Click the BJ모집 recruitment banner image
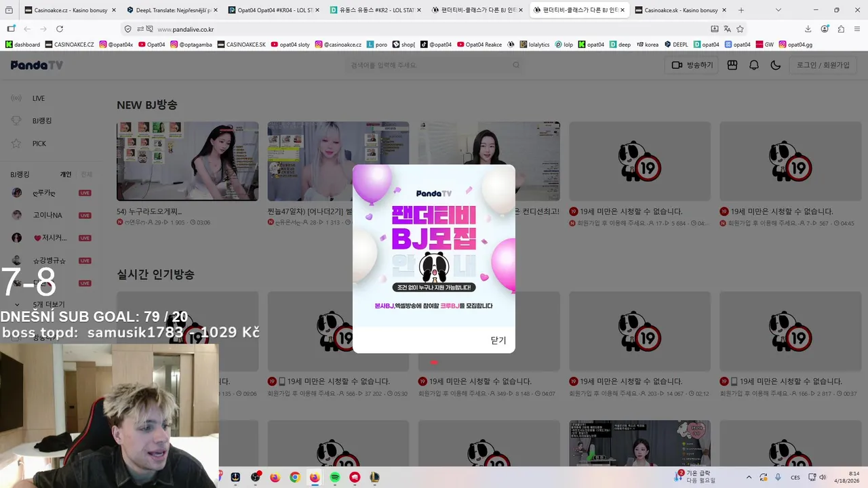 (434, 245)
